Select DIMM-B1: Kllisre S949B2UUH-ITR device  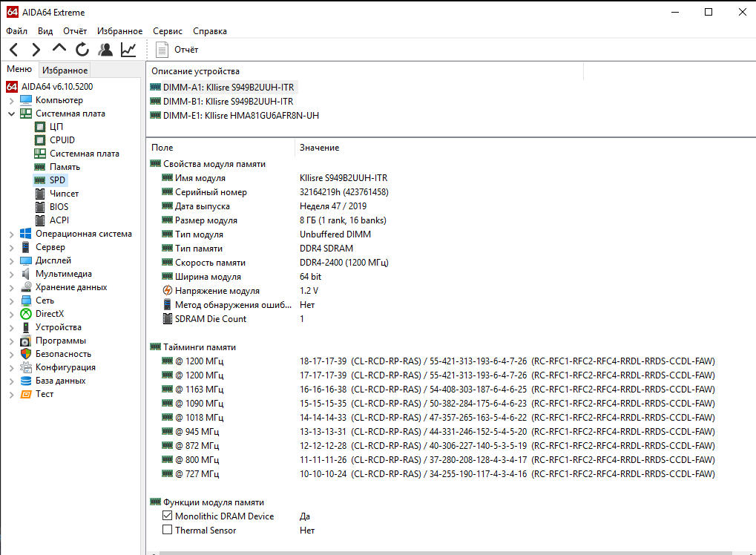point(222,101)
